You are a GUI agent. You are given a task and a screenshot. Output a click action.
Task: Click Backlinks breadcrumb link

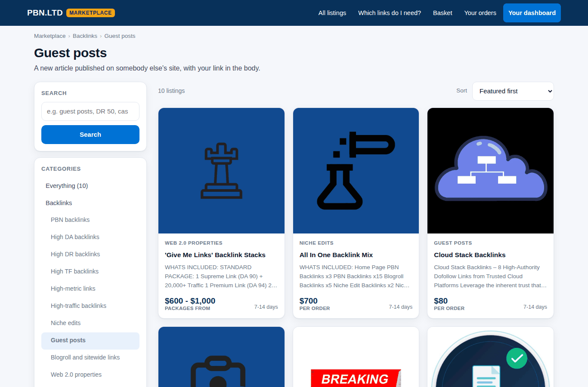[85, 36]
